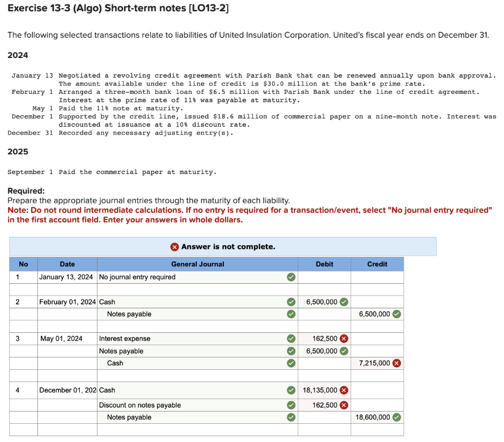Click green check beside Cash in entry 2

click(291, 301)
